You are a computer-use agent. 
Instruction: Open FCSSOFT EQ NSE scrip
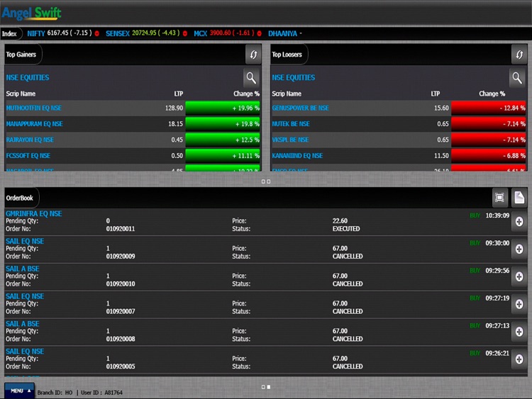28,156
